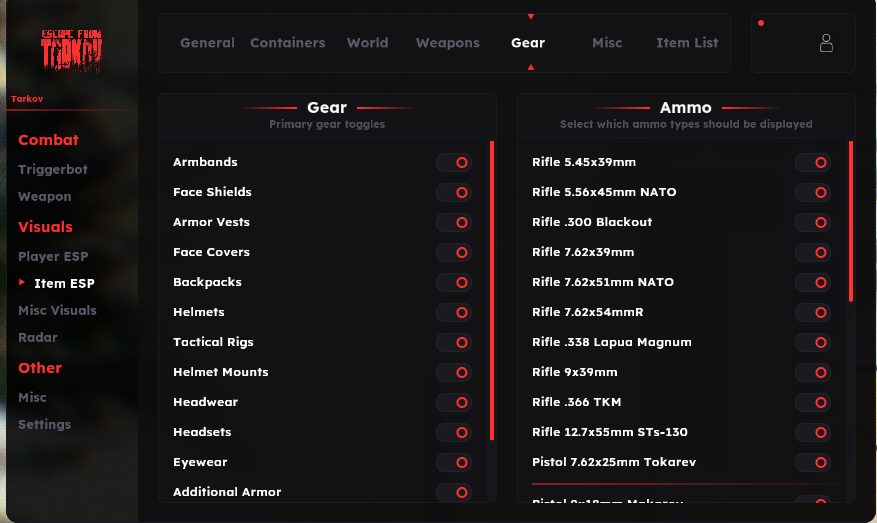
Task: Enable Rifle 7.62x51mm NATO ammo toggle
Action: click(x=813, y=282)
